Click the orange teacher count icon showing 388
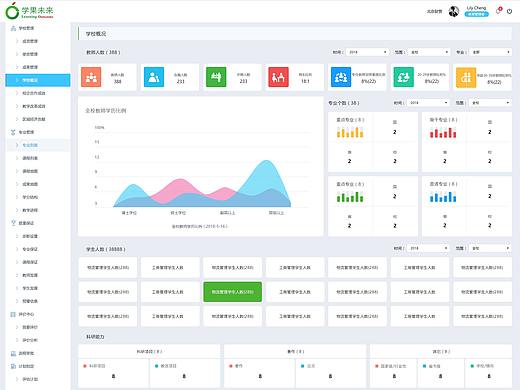 click(x=91, y=77)
